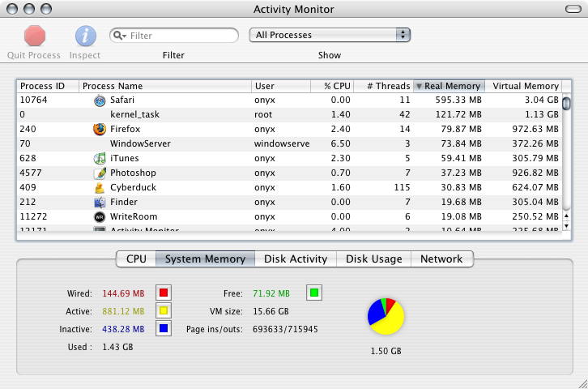The height and width of the screenshot is (389, 588).
Task: Click the Active 881.12 MB value
Action: (x=123, y=311)
